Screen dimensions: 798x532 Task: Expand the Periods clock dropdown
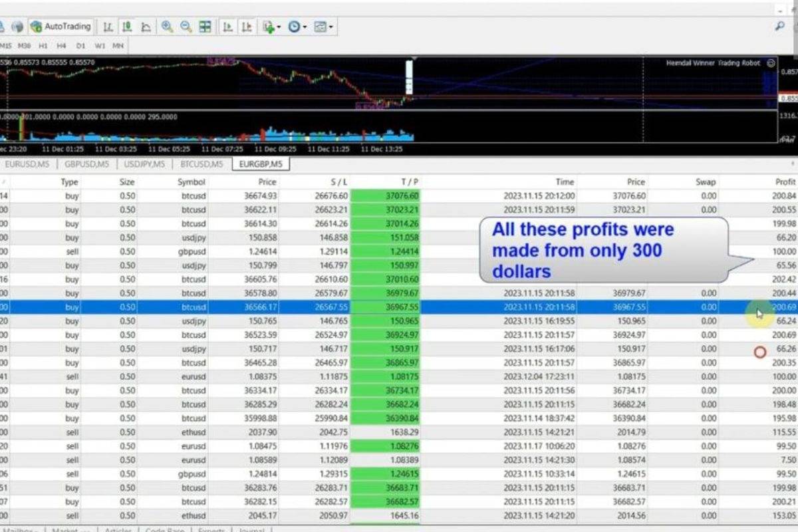coord(297,27)
